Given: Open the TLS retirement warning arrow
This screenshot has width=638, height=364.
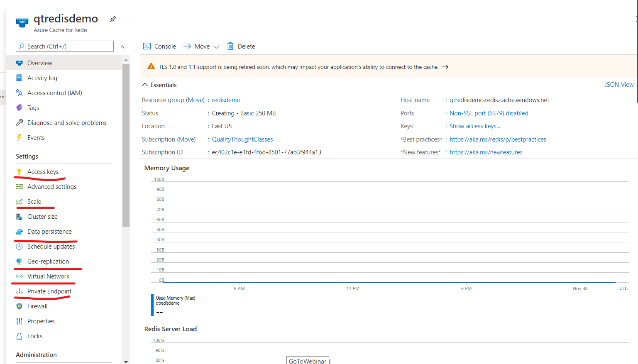Looking at the screenshot, I should coord(445,67).
